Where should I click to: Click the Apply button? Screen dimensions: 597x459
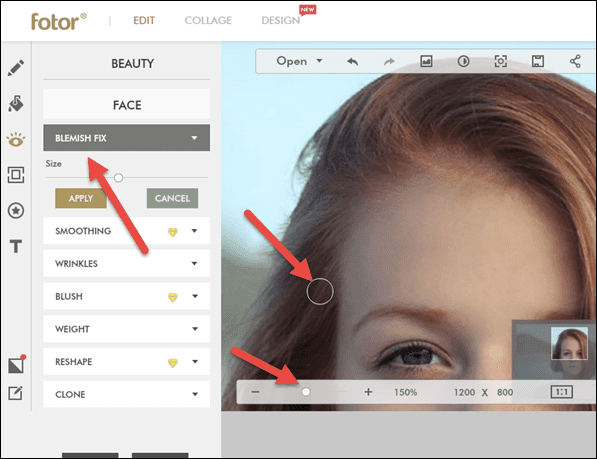81,198
